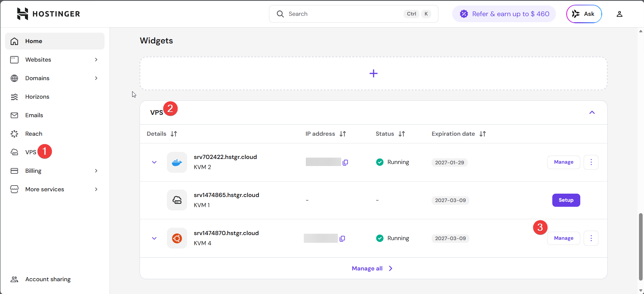Click the Refer & earn badge icon

point(464,14)
